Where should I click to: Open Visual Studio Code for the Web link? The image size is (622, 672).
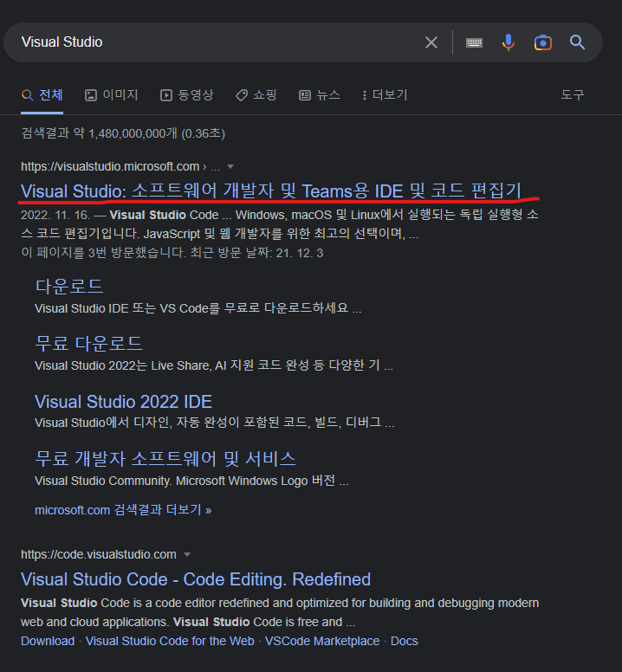click(170, 641)
